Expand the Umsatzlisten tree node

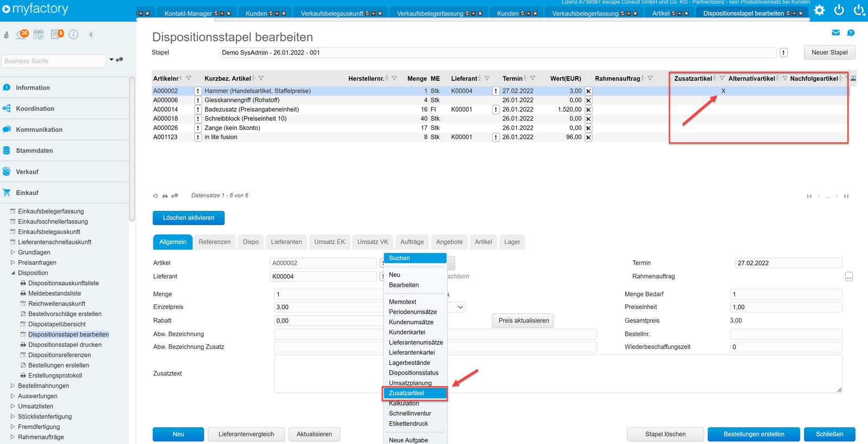click(13, 407)
